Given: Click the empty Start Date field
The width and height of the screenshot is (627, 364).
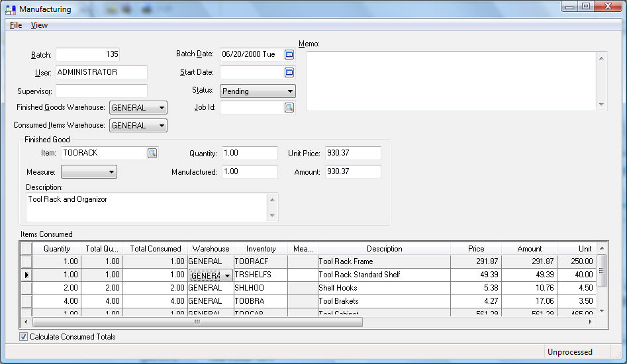Looking at the screenshot, I should coord(252,72).
